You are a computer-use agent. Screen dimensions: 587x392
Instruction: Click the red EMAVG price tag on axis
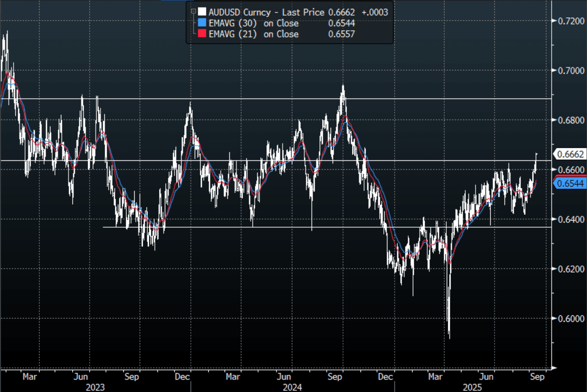[570, 175]
